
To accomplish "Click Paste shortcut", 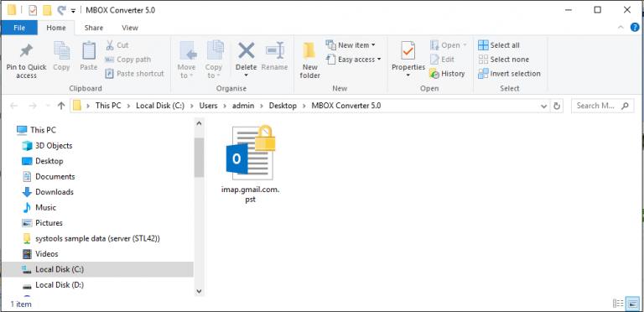I will (x=134, y=74).
